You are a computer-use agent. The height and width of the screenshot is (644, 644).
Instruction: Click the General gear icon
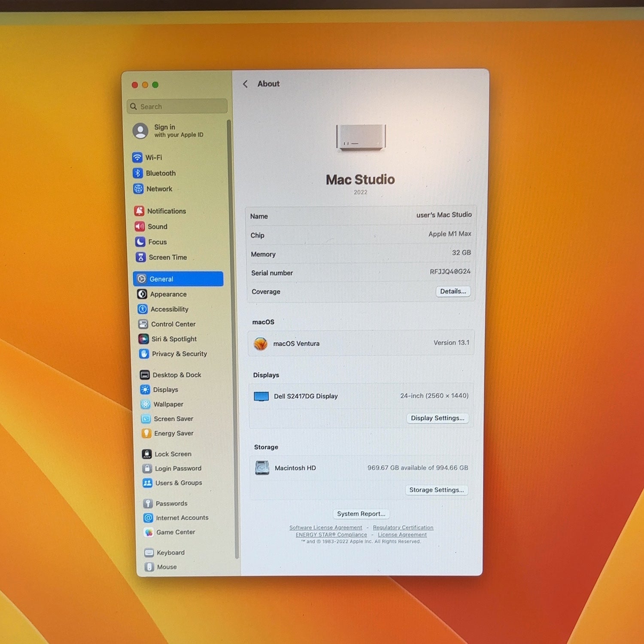(x=141, y=279)
